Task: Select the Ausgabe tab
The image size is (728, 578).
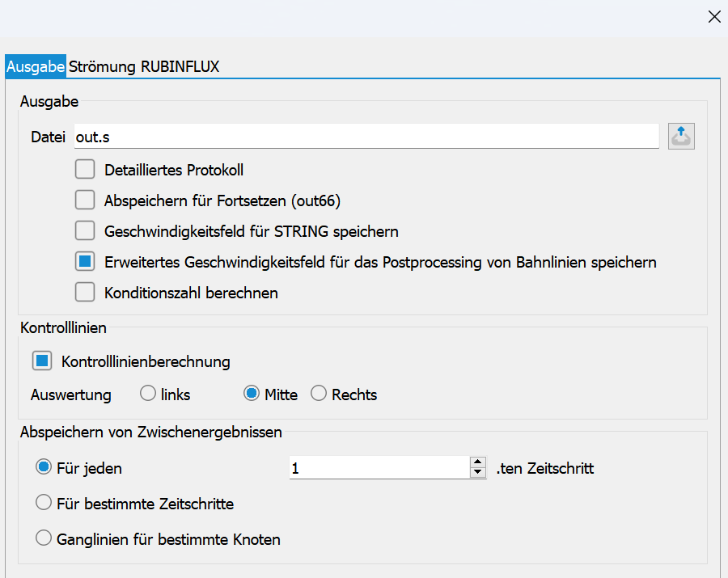Action: tap(36, 66)
